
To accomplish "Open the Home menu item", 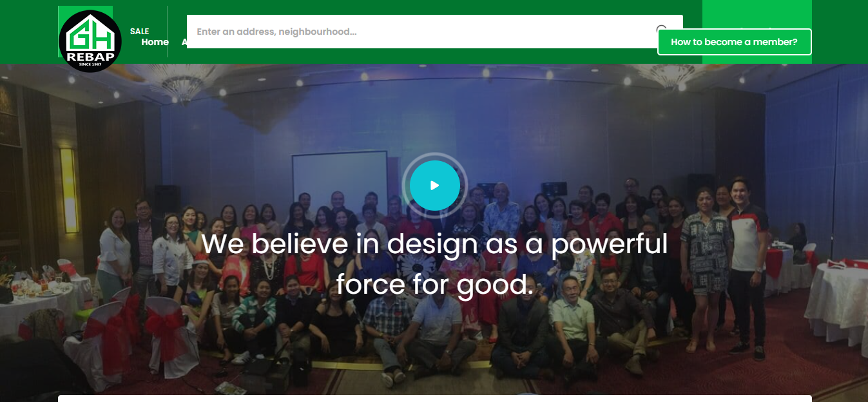I will 155,42.
